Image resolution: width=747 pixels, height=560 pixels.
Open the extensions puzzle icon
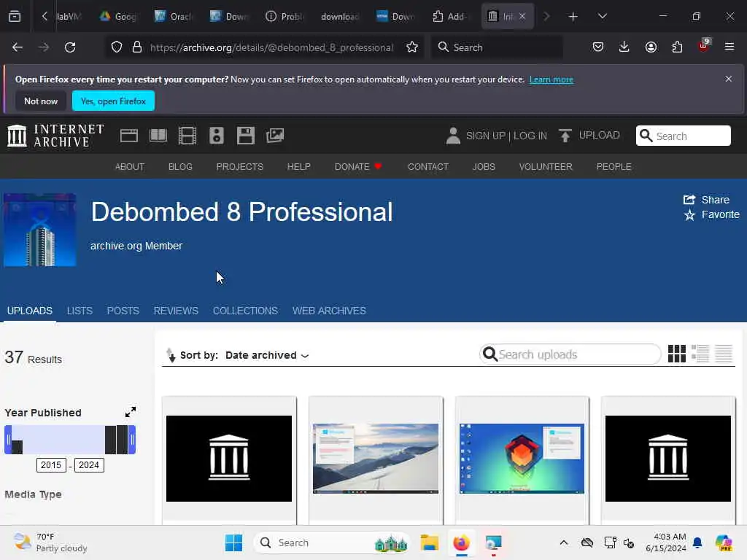click(677, 47)
